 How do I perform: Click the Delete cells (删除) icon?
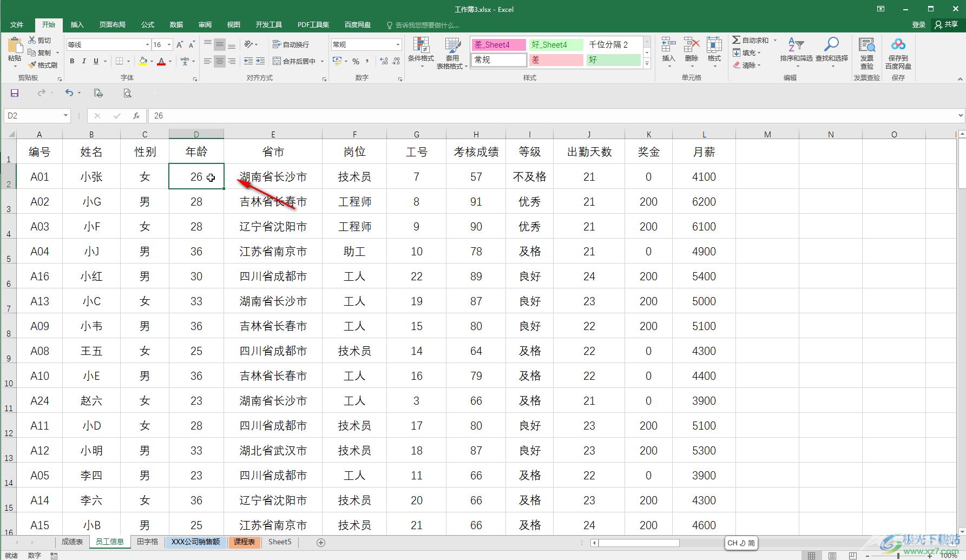691,45
